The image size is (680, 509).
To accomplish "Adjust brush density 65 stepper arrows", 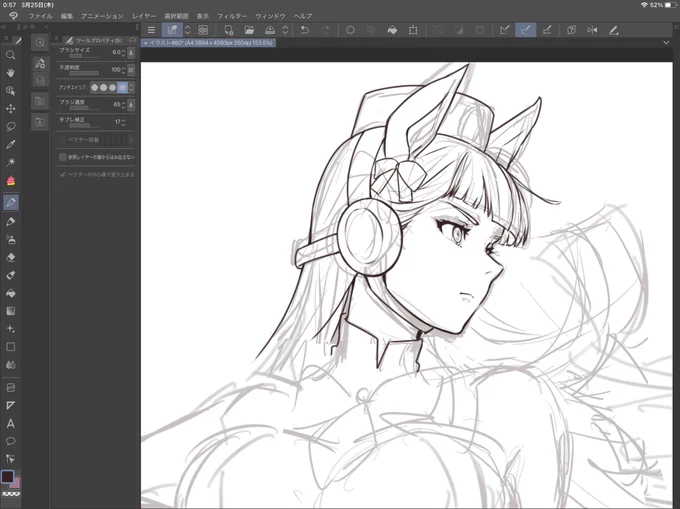I will coord(124,105).
